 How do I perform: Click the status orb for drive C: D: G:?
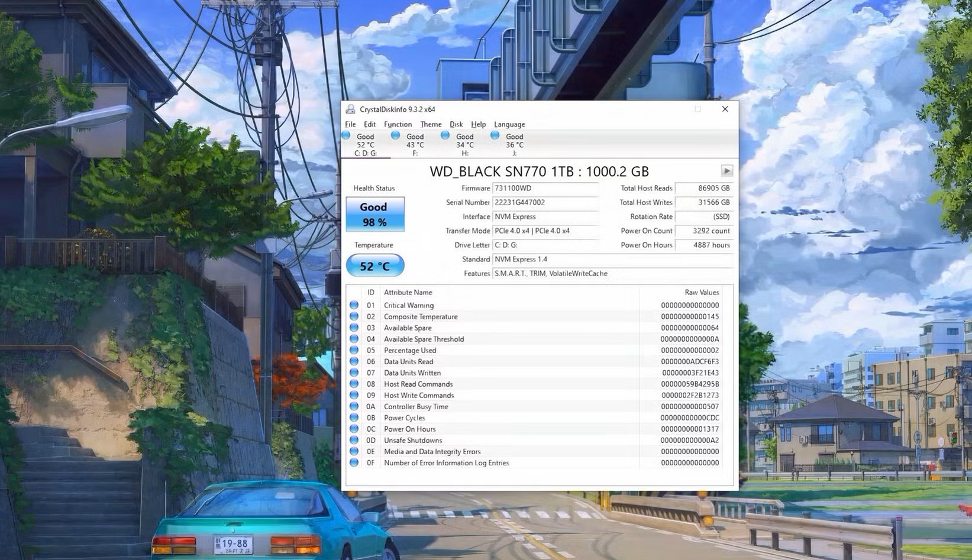[346, 135]
